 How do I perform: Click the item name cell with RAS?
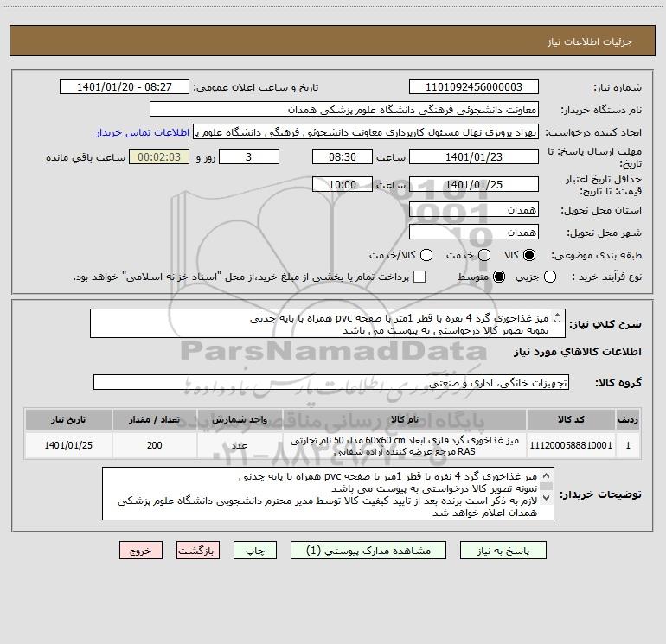405,445
